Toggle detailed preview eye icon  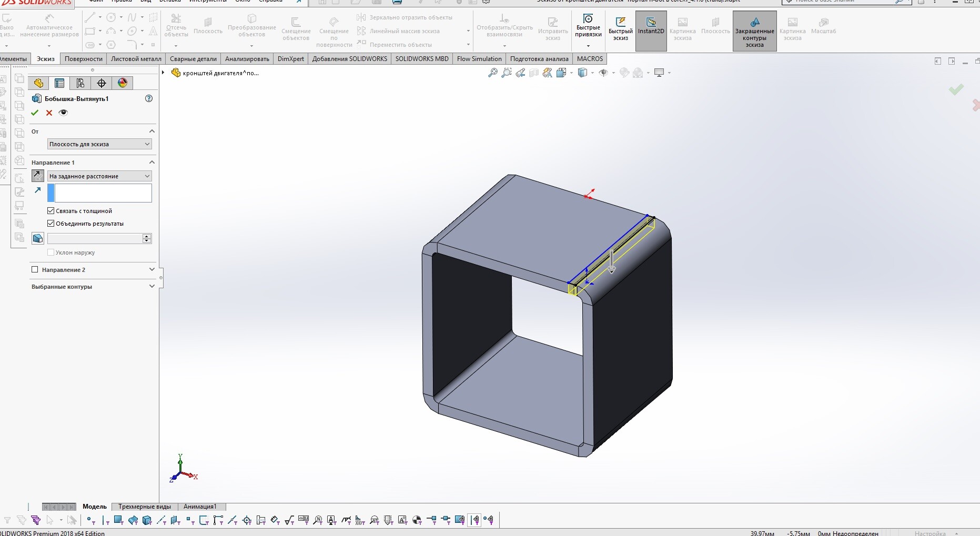[x=63, y=113]
